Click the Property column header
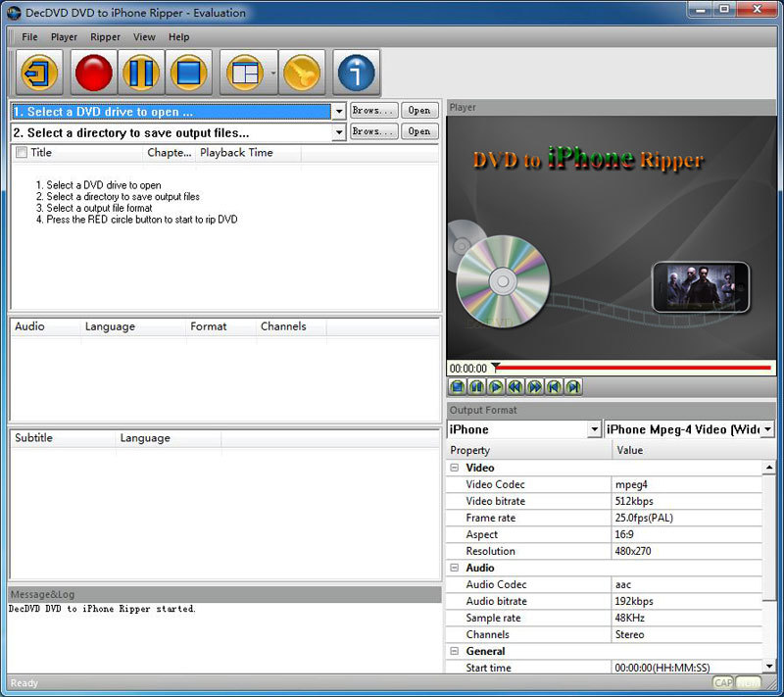The height and width of the screenshot is (697, 784). coord(529,450)
